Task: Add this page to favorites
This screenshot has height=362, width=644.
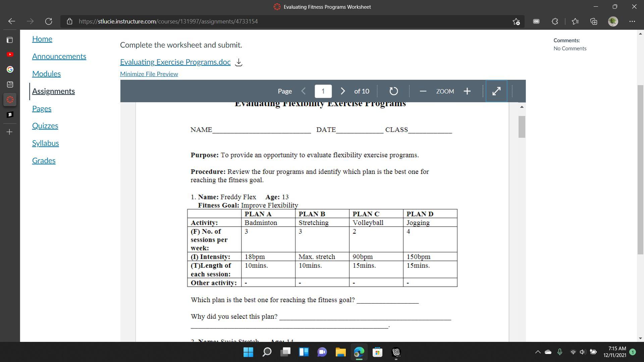Action: click(x=516, y=21)
